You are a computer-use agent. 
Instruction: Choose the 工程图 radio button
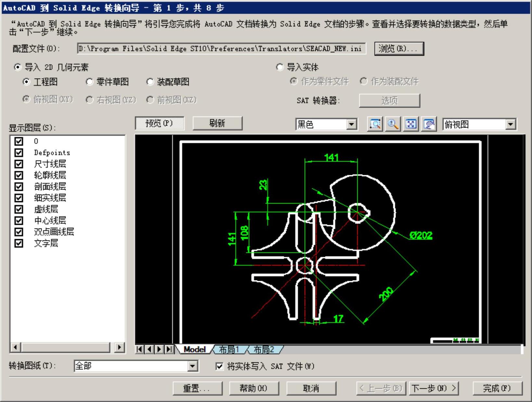(x=26, y=82)
